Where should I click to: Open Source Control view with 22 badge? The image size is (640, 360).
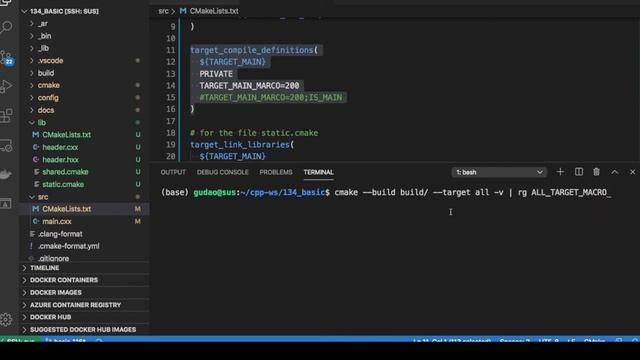7,57
